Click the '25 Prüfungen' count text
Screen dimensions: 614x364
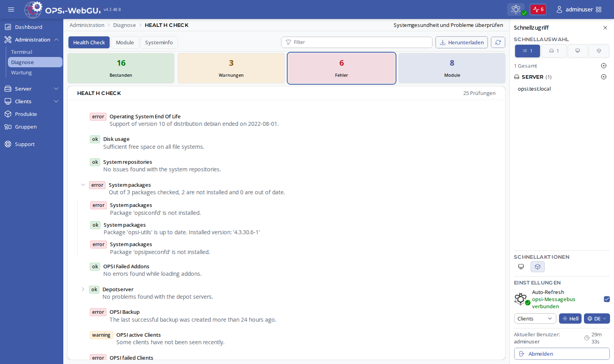tap(479, 93)
